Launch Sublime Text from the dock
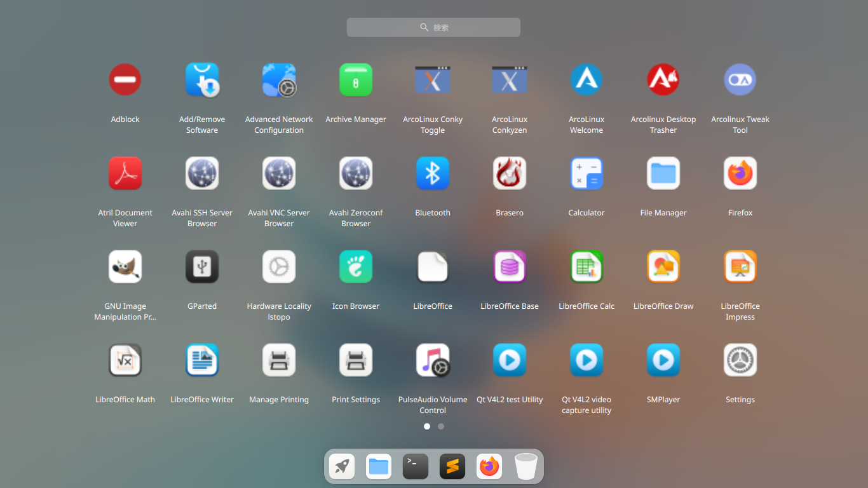This screenshot has height=488, width=868. (x=452, y=466)
